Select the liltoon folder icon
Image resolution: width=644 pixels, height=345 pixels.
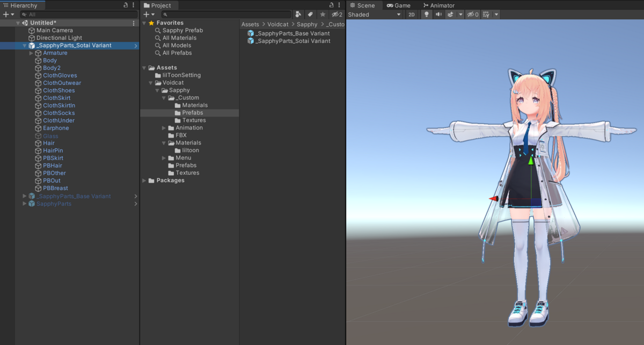click(177, 151)
